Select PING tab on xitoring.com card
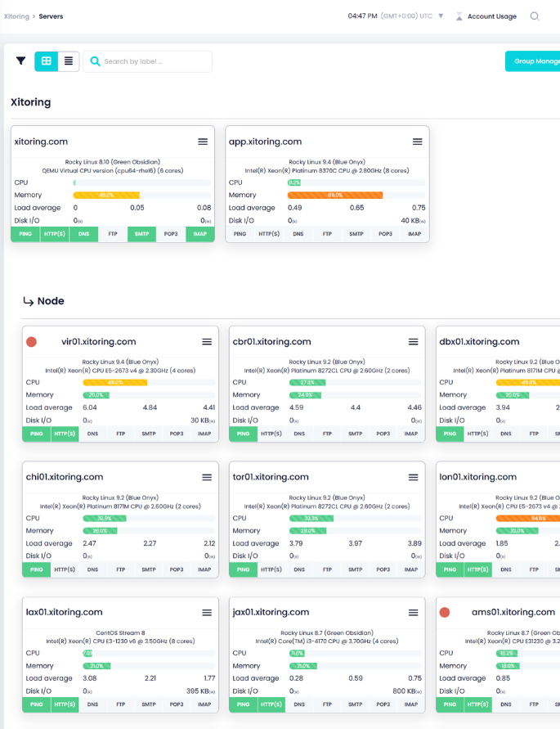 pos(25,234)
